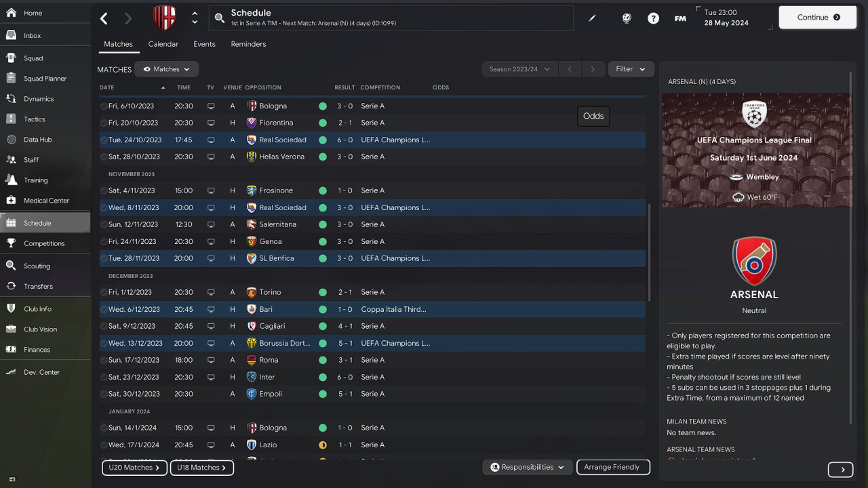This screenshot has width=868, height=488.
Task: Switch to the Calendar tab
Action: click(163, 44)
